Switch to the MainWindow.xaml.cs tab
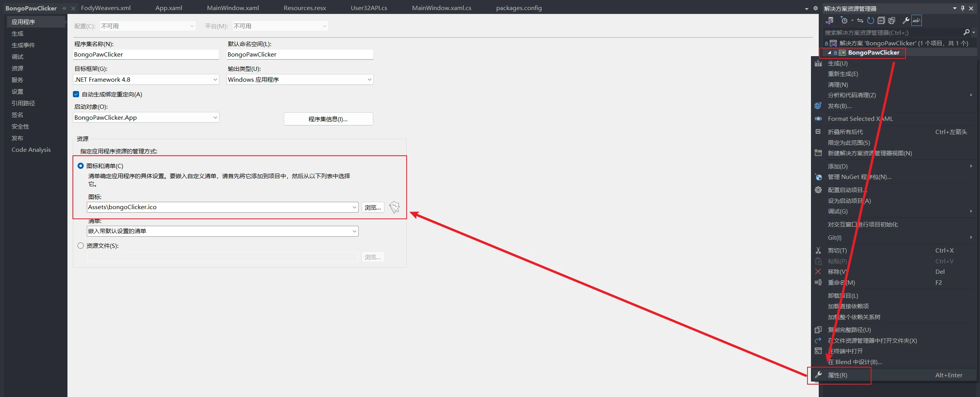Image resolution: width=980 pixels, height=397 pixels. click(x=442, y=8)
